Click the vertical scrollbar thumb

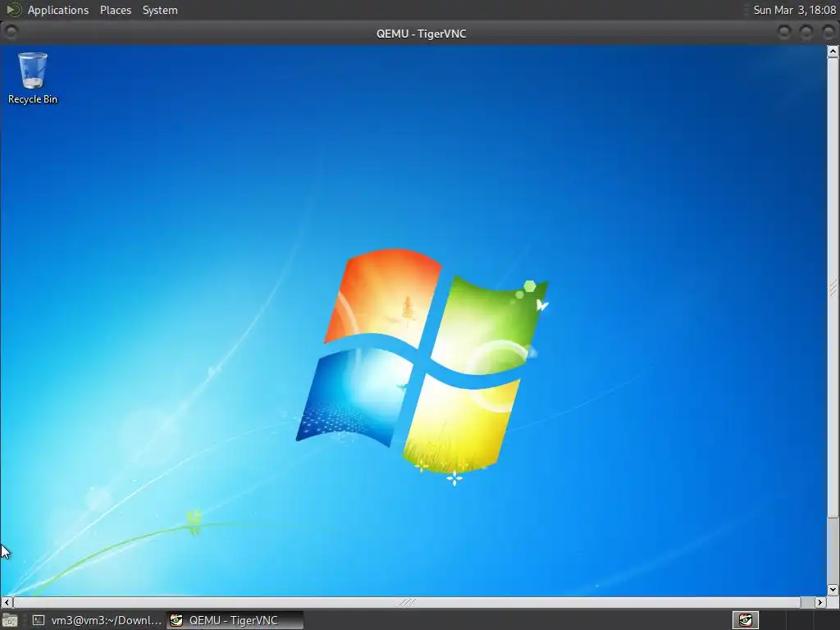pos(833,288)
